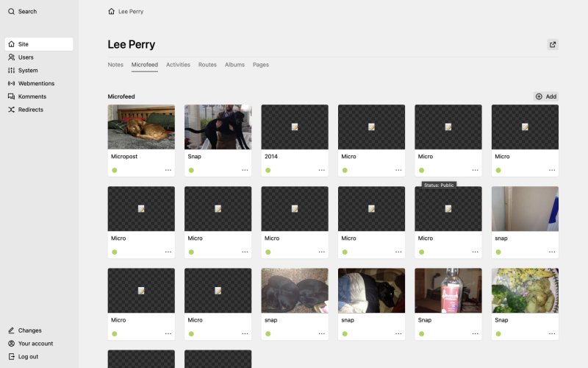588x368 pixels.
Task: Toggle status of snap card with dog in blanket
Action: pyautogui.click(x=345, y=334)
